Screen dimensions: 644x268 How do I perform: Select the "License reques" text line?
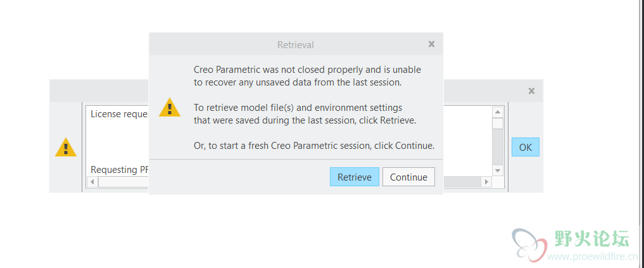(120, 114)
